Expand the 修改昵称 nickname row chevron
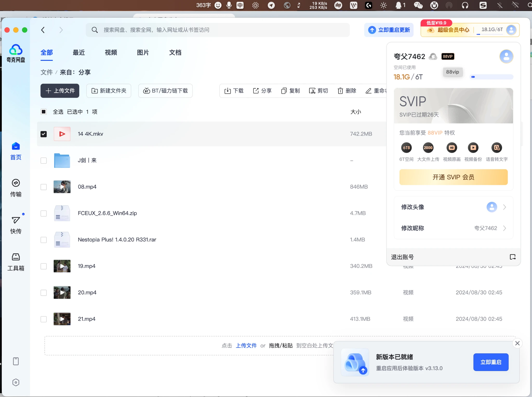 click(x=504, y=228)
